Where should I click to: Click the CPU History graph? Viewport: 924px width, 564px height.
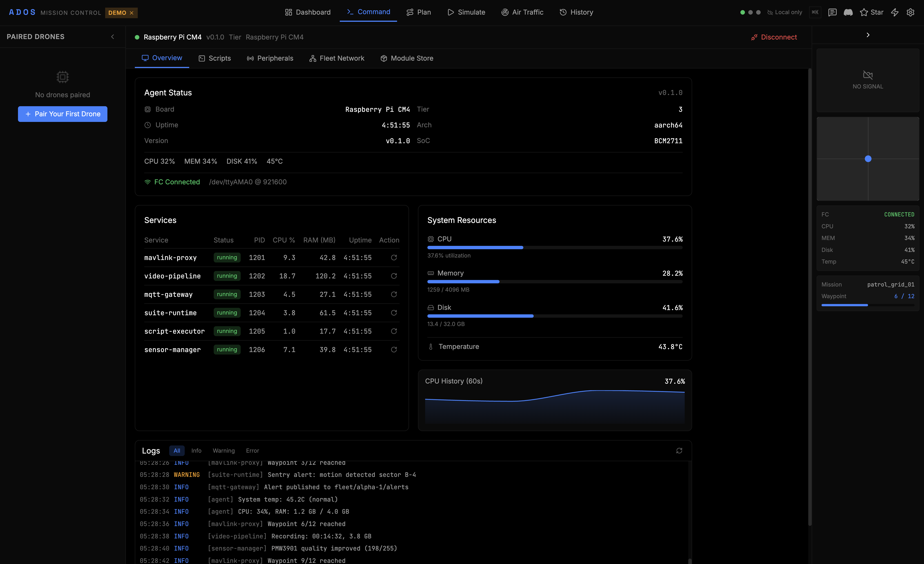(x=555, y=407)
